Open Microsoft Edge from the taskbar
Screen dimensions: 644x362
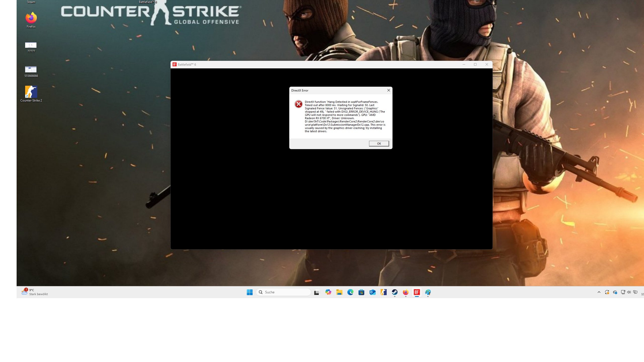point(350,292)
